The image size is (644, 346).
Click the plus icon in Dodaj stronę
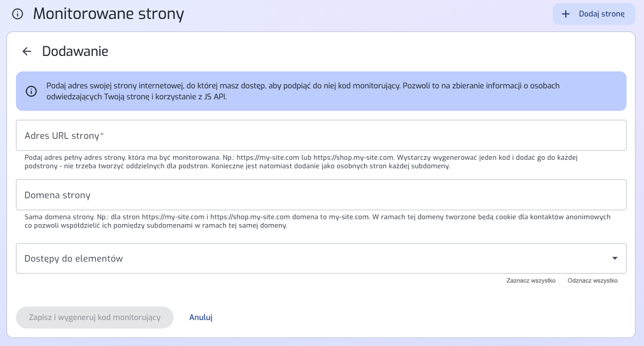tap(566, 14)
